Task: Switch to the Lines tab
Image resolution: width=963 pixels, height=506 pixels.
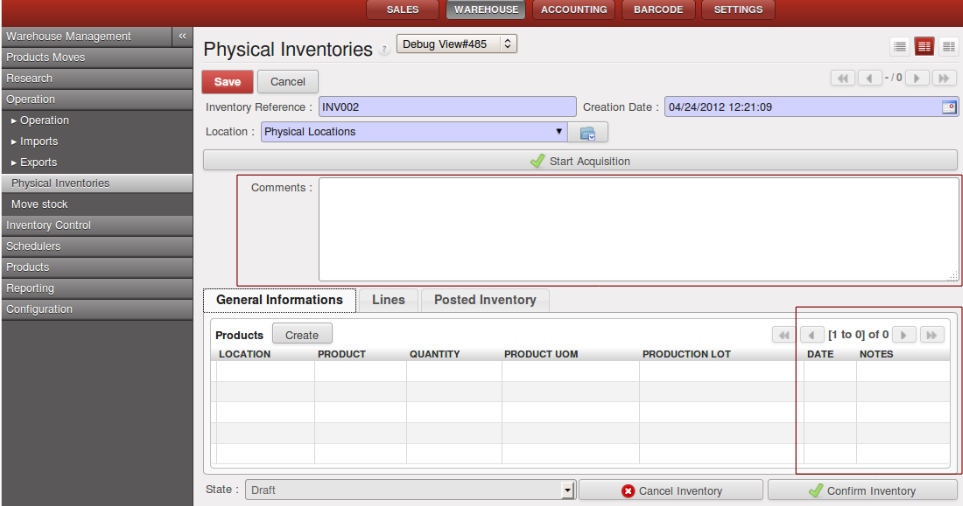Action: coord(388,300)
